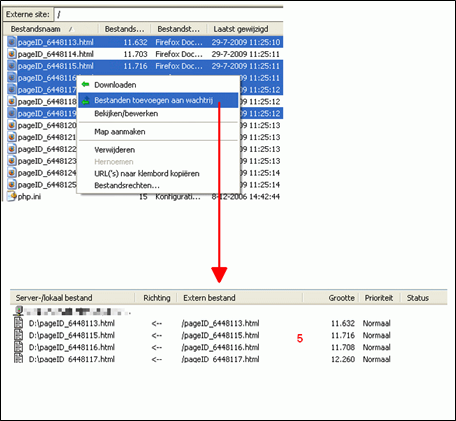The width and height of the screenshot is (456, 421).
Task: Select queue entry D:\pageID_6448115.html
Action: click(x=72, y=335)
